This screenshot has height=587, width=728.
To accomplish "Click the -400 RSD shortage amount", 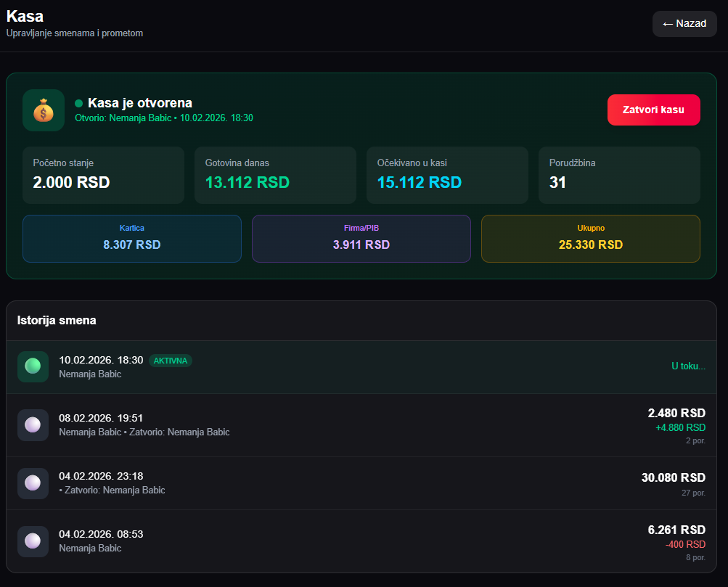I will click(685, 544).
